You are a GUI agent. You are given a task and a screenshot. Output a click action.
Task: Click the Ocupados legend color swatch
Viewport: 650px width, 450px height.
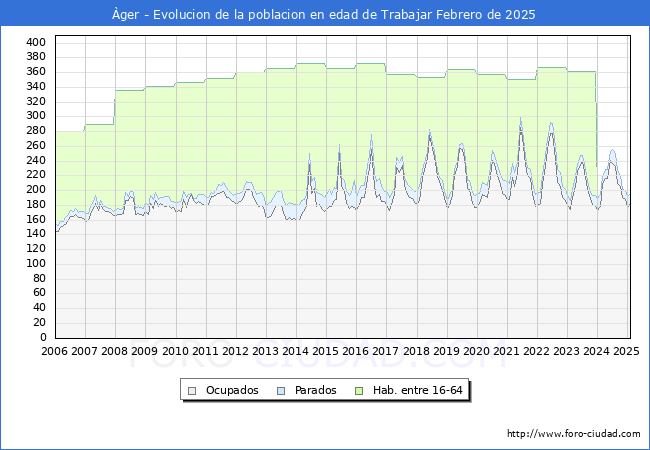(x=192, y=391)
